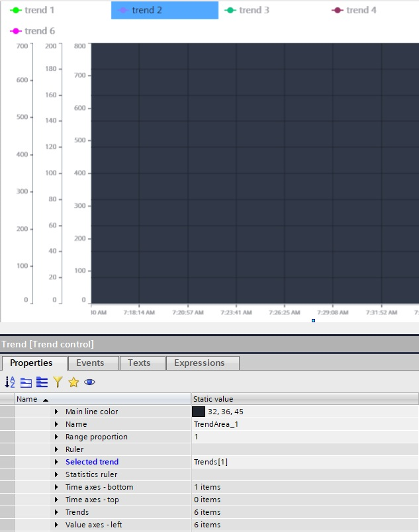Click the '0 items' Time axes top value
Screen dimensions: 419x532
pyautogui.click(x=207, y=500)
